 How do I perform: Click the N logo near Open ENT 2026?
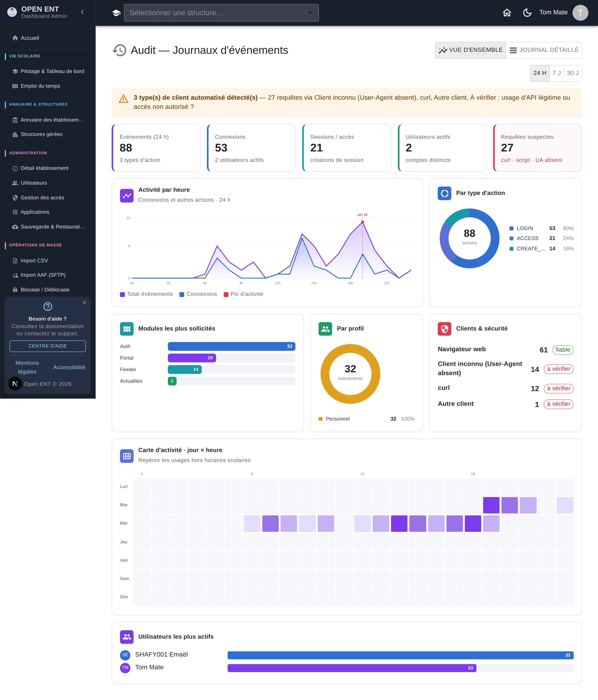[x=15, y=384]
